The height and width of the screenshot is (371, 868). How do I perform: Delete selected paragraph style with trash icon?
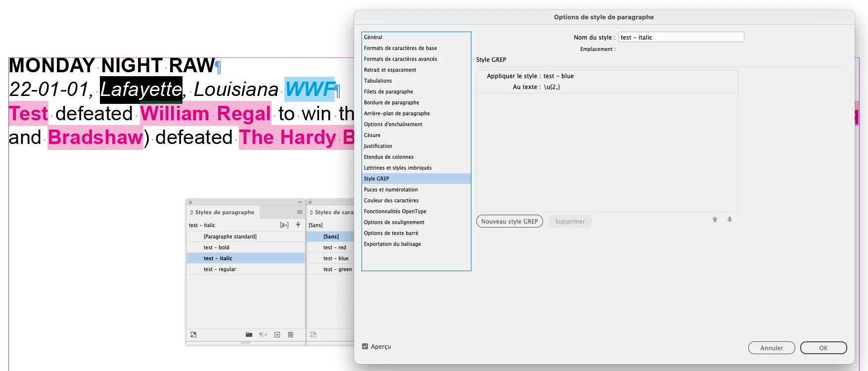[x=291, y=335]
